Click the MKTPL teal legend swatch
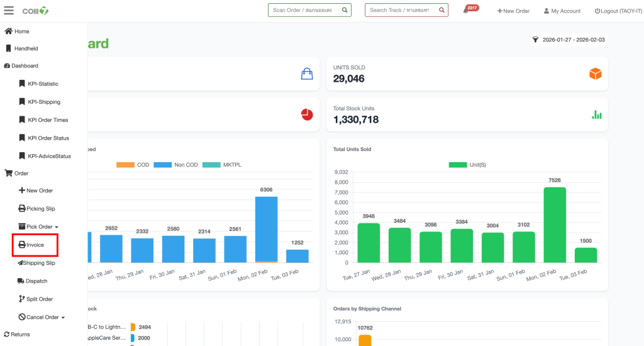The image size is (644, 346). click(x=211, y=165)
